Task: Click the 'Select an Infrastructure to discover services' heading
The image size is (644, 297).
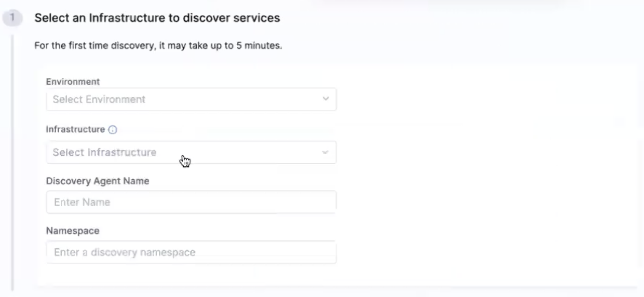Action: tap(157, 18)
